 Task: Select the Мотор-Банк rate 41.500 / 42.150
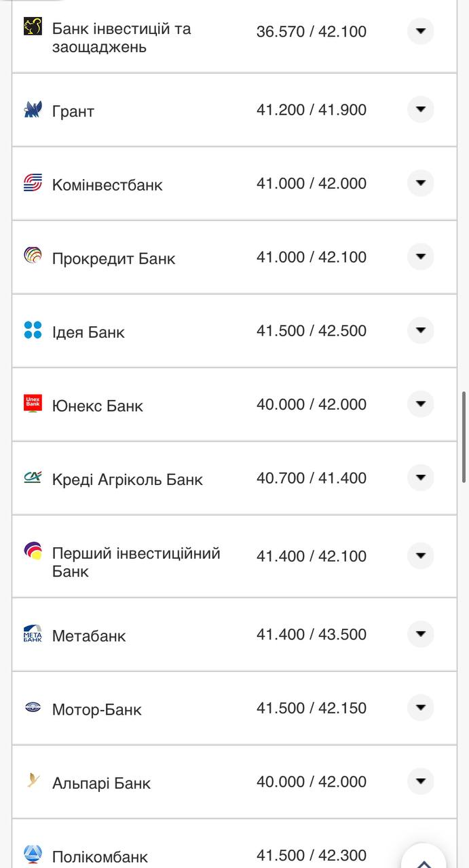pos(311,708)
